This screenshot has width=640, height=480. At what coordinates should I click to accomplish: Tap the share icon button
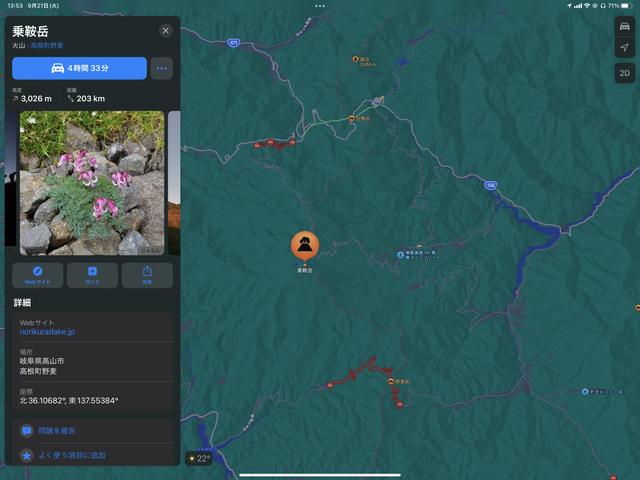coord(147,275)
